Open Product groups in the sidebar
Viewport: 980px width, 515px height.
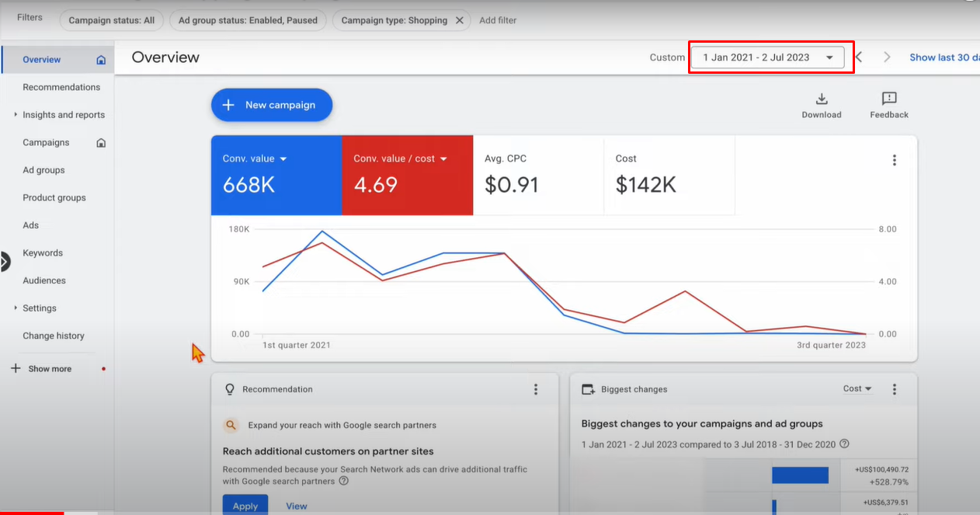pyautogui.click(x=54, y=197)
